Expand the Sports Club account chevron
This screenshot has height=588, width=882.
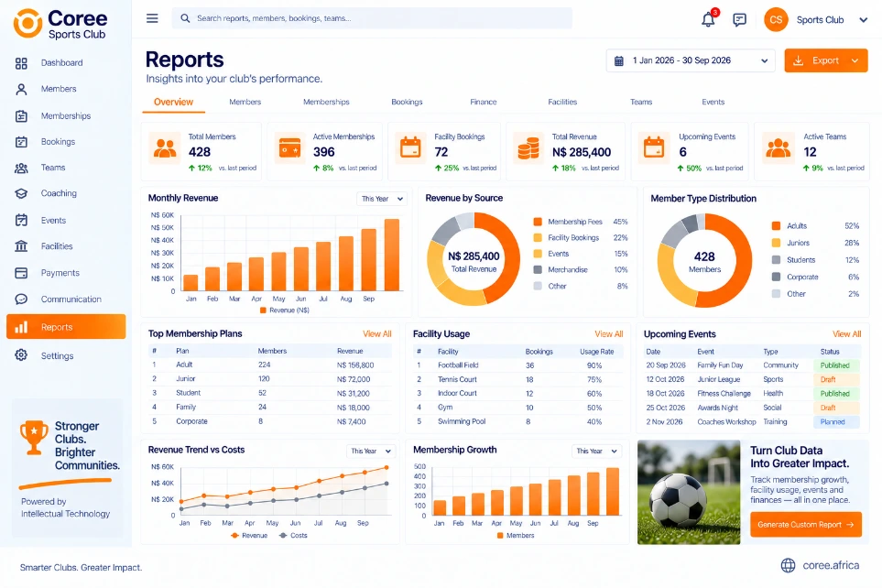864,20
